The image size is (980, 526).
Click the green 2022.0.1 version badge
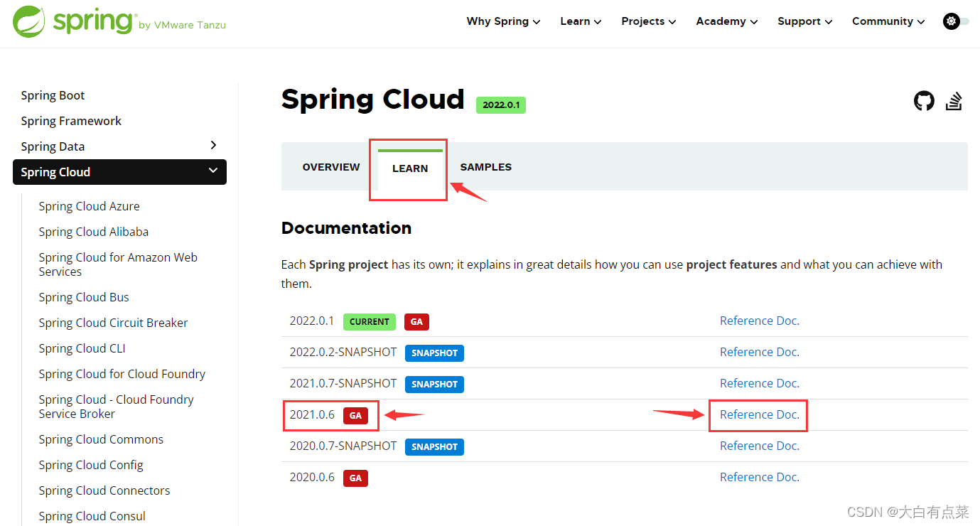501,104
